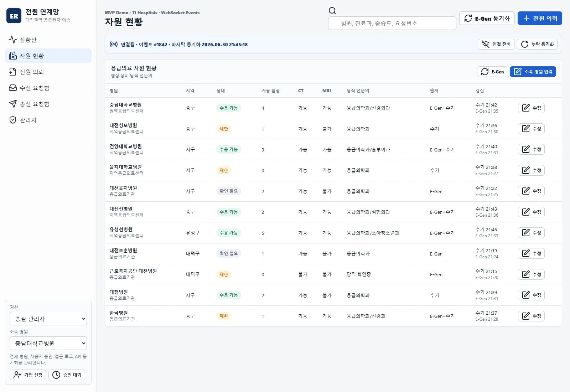Edit 건양대학교병원 row with 수정
570x392 pixels.
[531, 149]
